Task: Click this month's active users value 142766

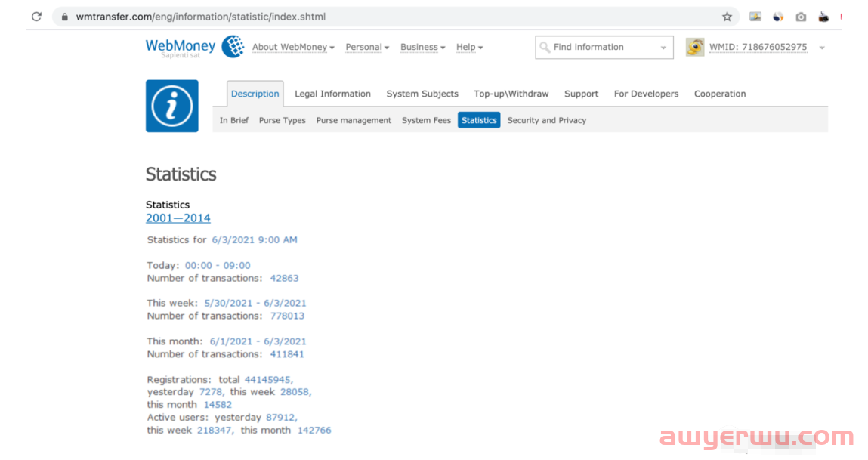Action: pyautogui.click(x=314, y=430)
